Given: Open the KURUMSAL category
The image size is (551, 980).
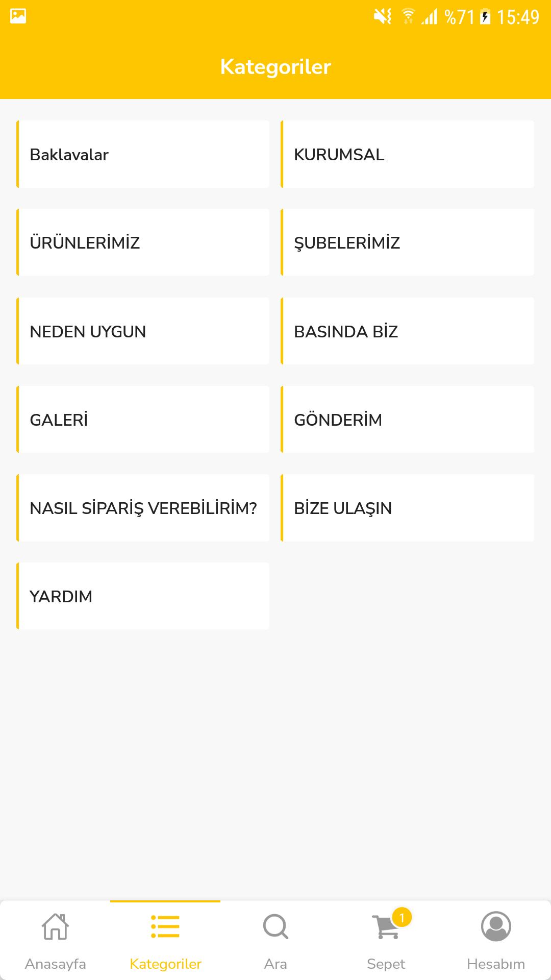Looking at the screenshot, I should (407, 154).
